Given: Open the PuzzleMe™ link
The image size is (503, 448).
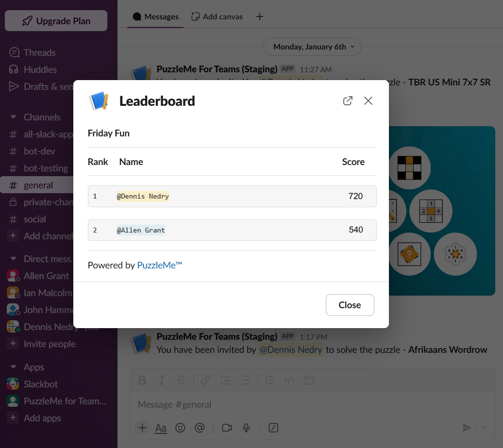Looking at the screenshot, I should 159,265.
